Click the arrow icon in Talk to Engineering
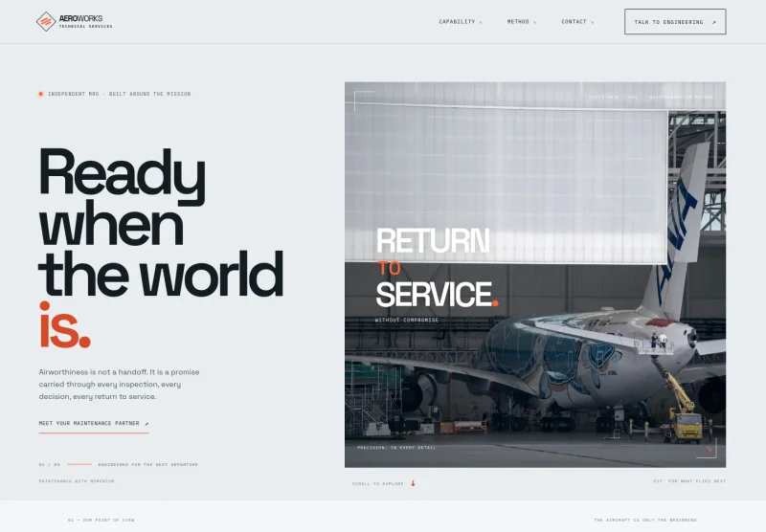This screenshot has height=532, width=766. pos(713,22)
